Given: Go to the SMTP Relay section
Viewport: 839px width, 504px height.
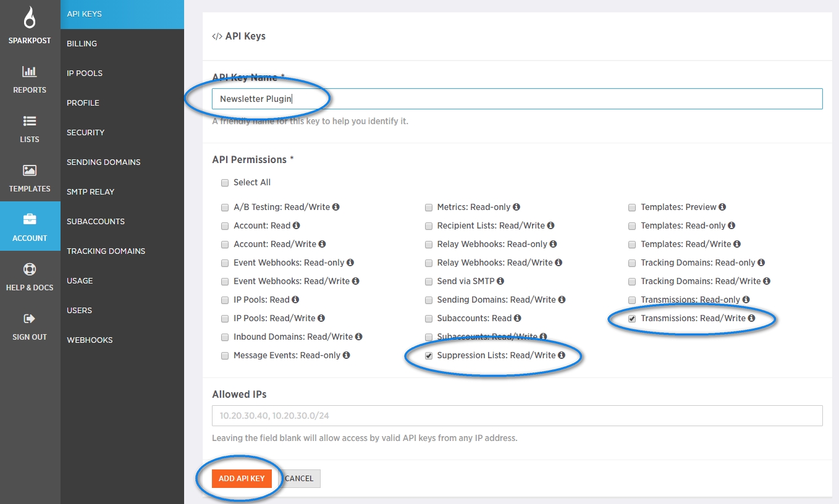Looking at the screenshot, I should [90, 191].
